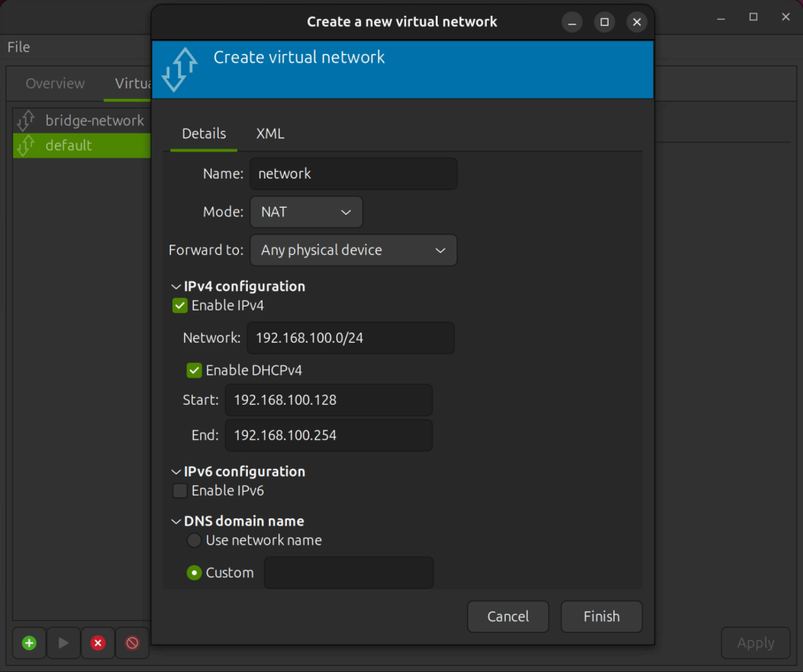Switch to the XML tab

pos(270,133)
